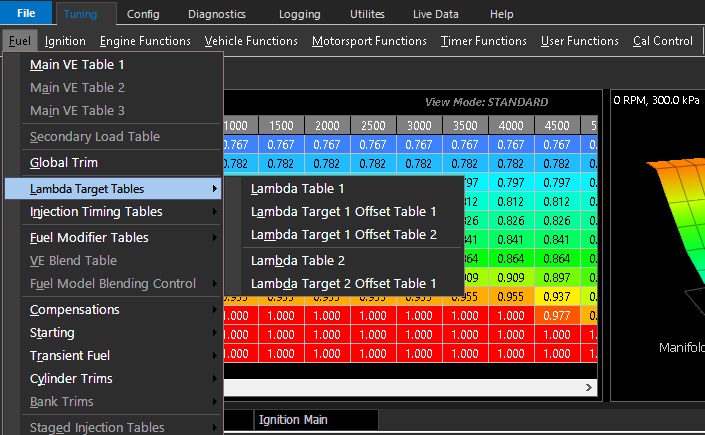Select the 0.977 cell under 4500
This screenshot has width=705, height=435.
click(x=557, y=316)
